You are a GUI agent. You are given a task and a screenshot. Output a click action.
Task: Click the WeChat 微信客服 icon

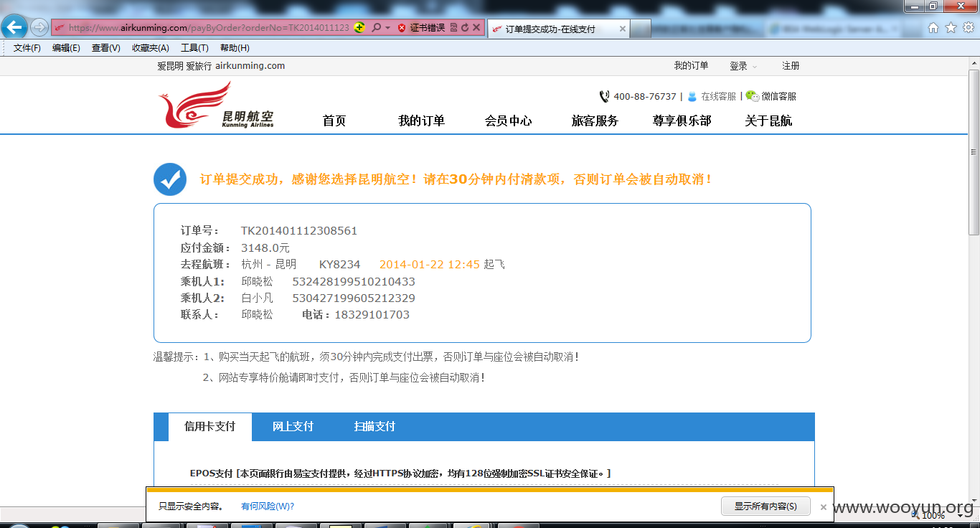[x=752, y=96]
